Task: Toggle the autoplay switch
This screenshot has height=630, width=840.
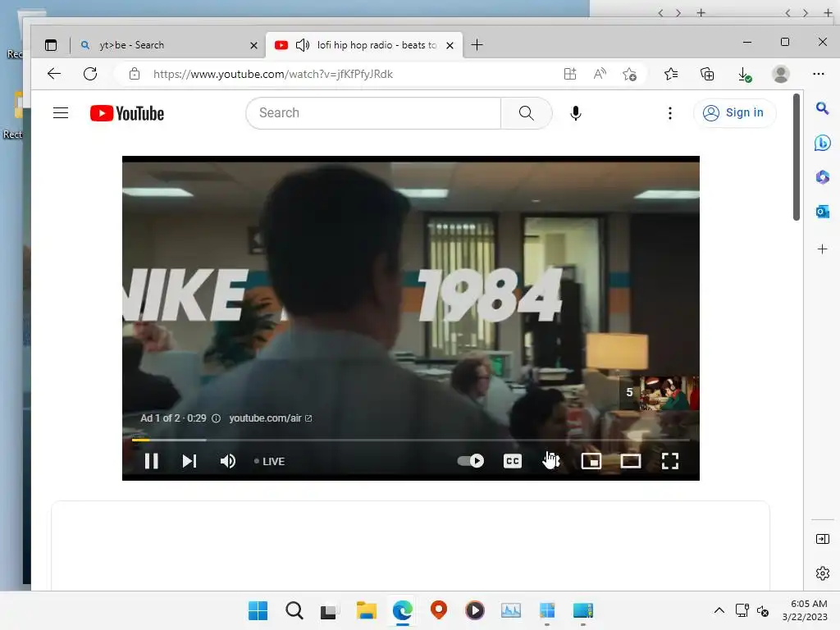Action: click(470, 461)
